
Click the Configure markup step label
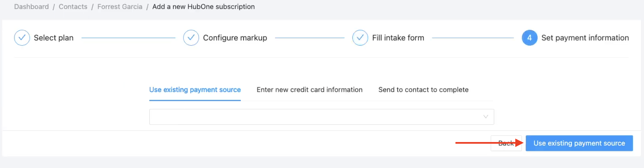click(235, 38)
